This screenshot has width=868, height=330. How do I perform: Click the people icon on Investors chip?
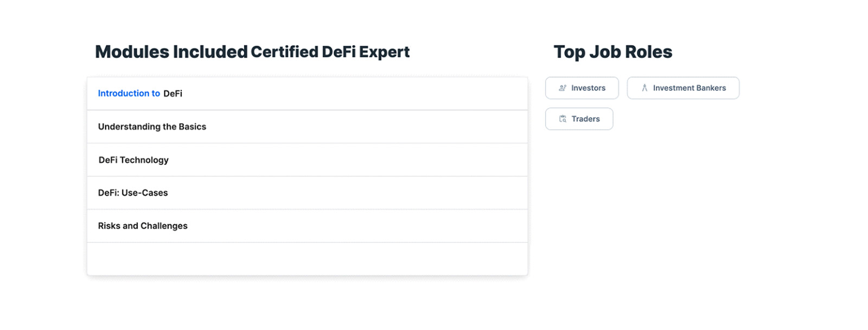pos(563,88)
